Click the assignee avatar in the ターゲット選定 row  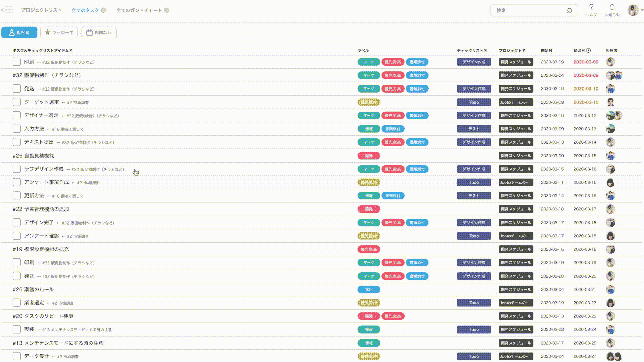(610, 102)
